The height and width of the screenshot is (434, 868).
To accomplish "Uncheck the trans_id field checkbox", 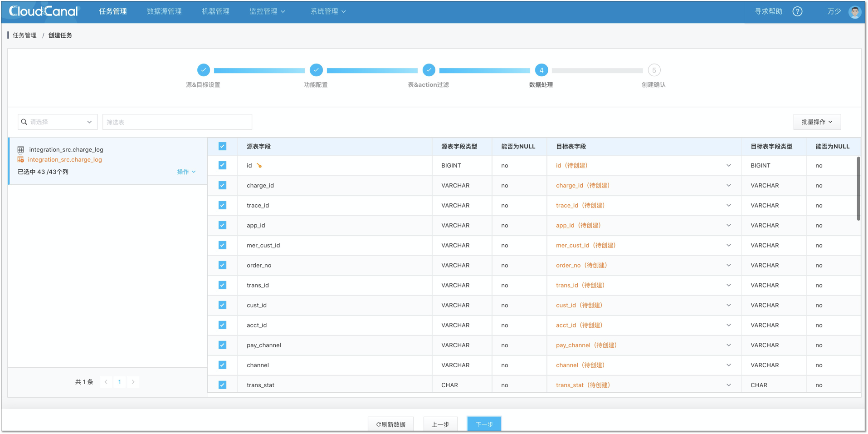I will (222, 285).
